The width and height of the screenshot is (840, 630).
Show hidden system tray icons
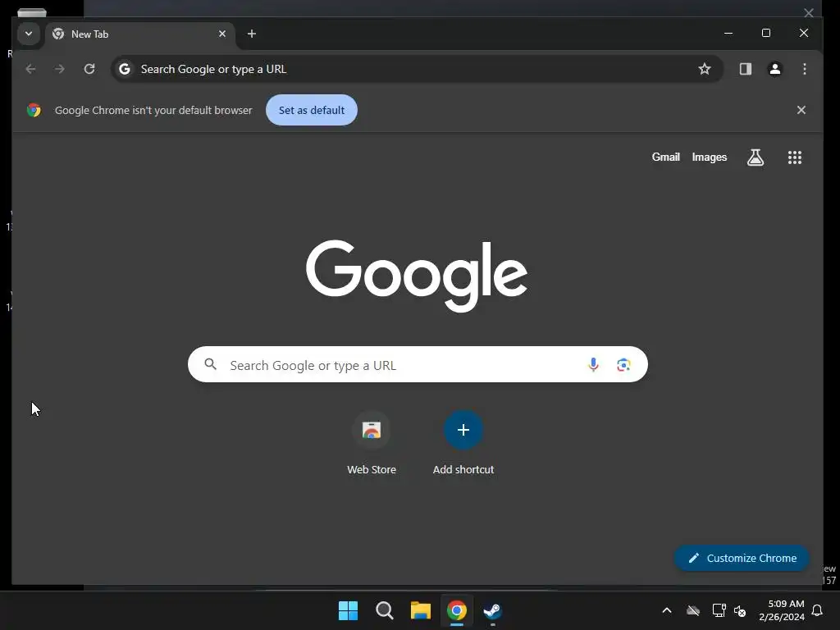[667, 610]
